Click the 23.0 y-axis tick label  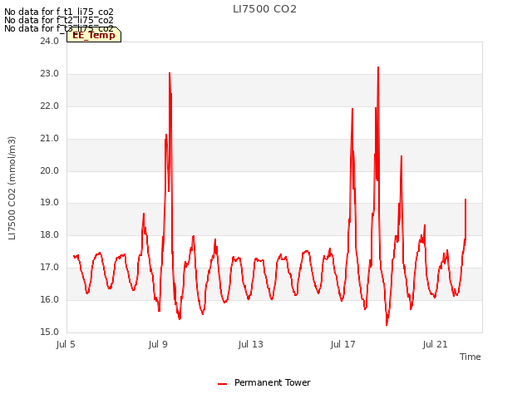50,74
